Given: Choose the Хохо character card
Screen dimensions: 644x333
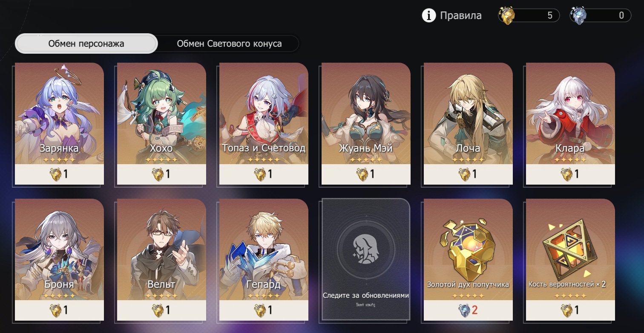Looking at the screenshot, I should tap(161, 124).
